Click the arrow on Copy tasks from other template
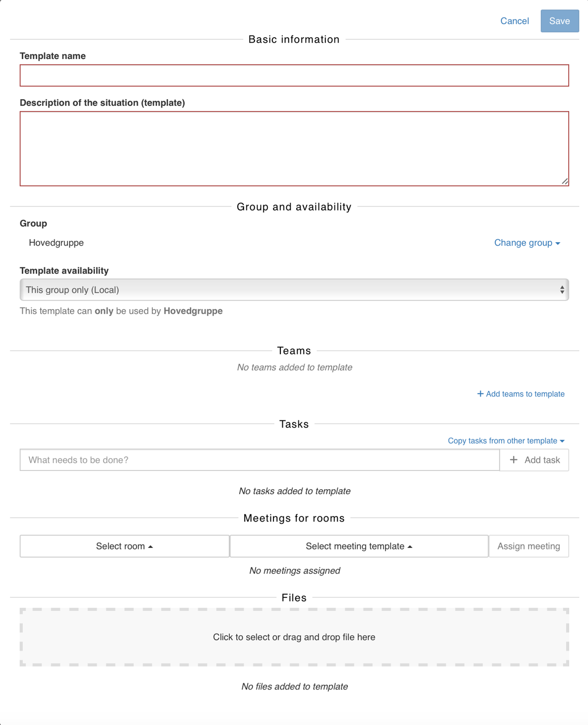This screenshot has width=588, height=725. pos(562,441)
